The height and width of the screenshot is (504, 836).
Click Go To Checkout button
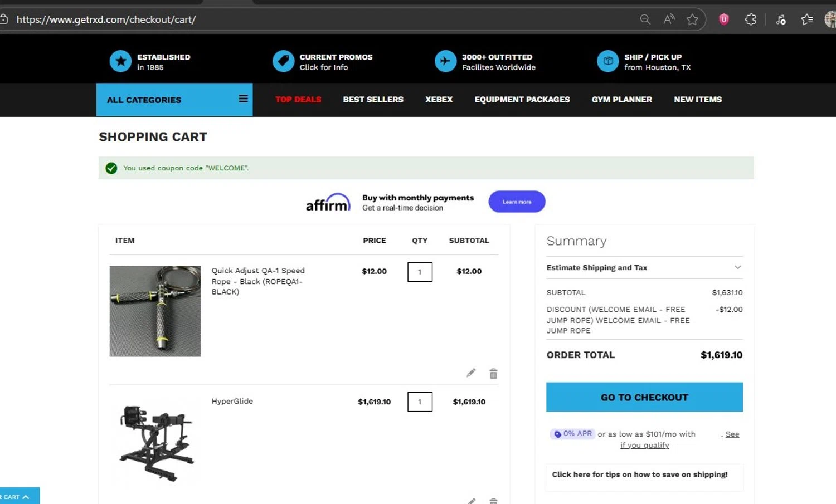coord(644,397)
